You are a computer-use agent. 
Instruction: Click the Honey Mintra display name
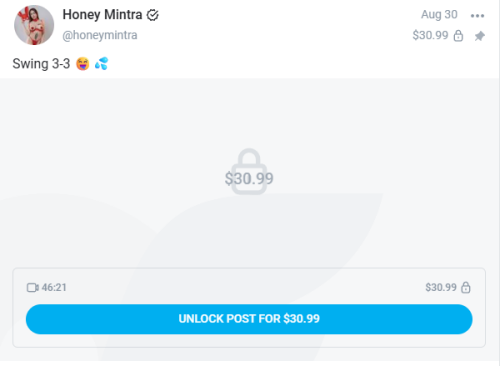[x=102, y=15]
